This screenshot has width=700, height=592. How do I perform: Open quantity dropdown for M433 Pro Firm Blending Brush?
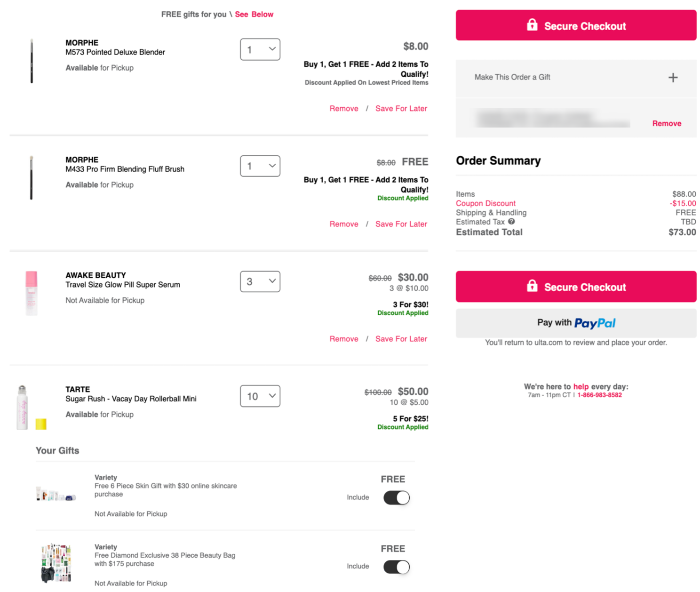(x=260, y=166)
